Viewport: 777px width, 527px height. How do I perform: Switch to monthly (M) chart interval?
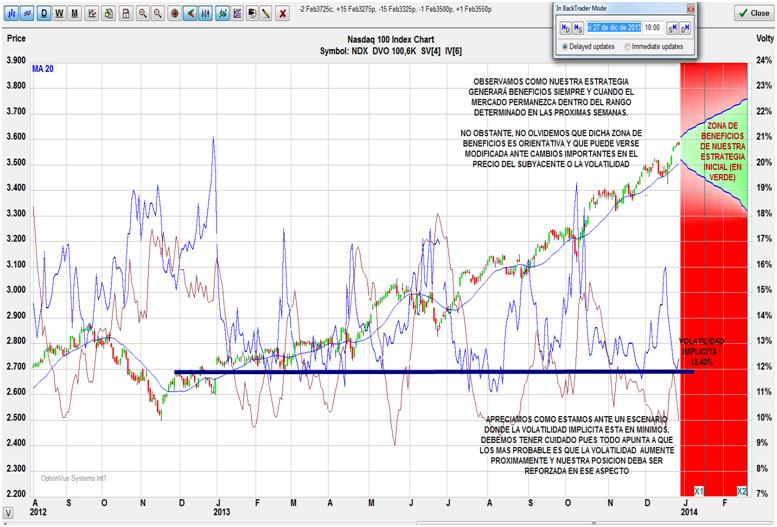pyautogui.click(x=75, y=13)
